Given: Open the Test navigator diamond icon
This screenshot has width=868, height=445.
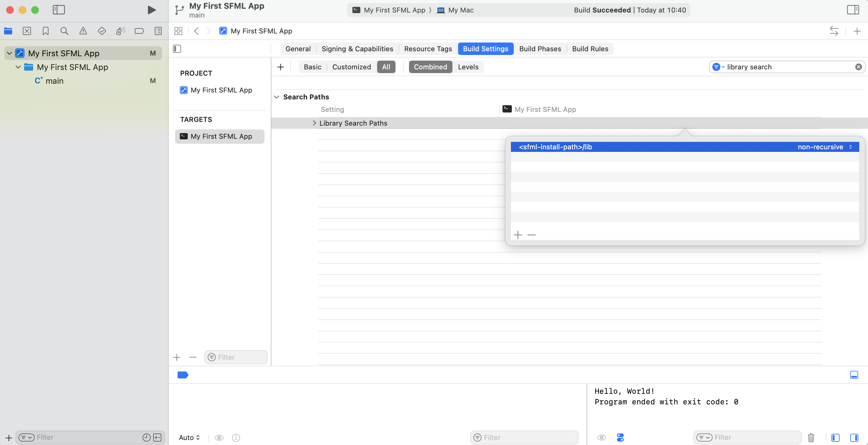Looking at the screenshot, I should [x=102, y=31].
